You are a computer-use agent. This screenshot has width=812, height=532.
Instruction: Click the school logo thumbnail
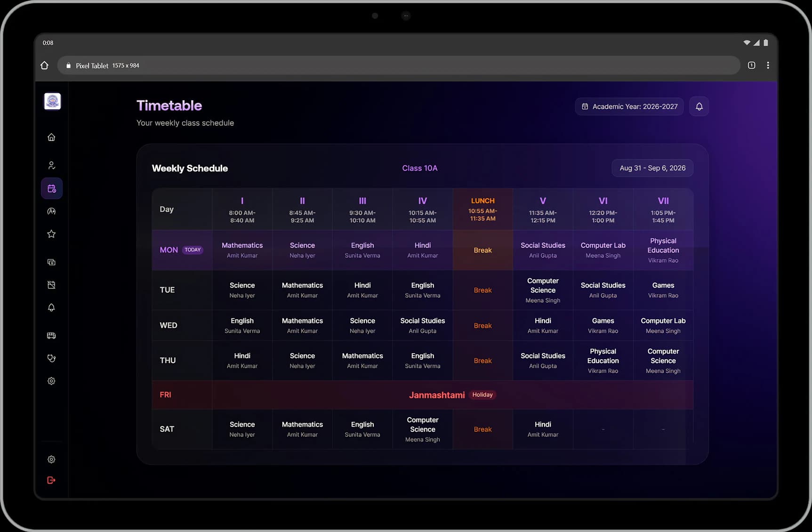pyautogui.click(x=52, y=101)
